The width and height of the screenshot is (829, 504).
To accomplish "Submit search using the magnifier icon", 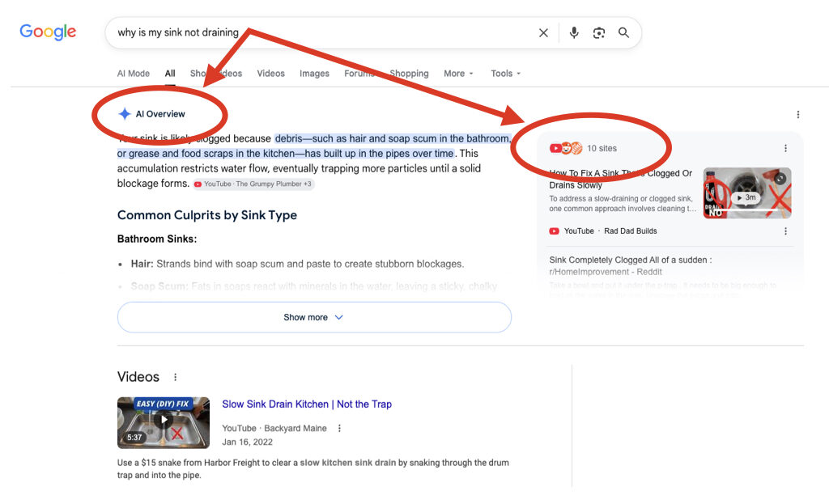I will click(x=624, y=32).
